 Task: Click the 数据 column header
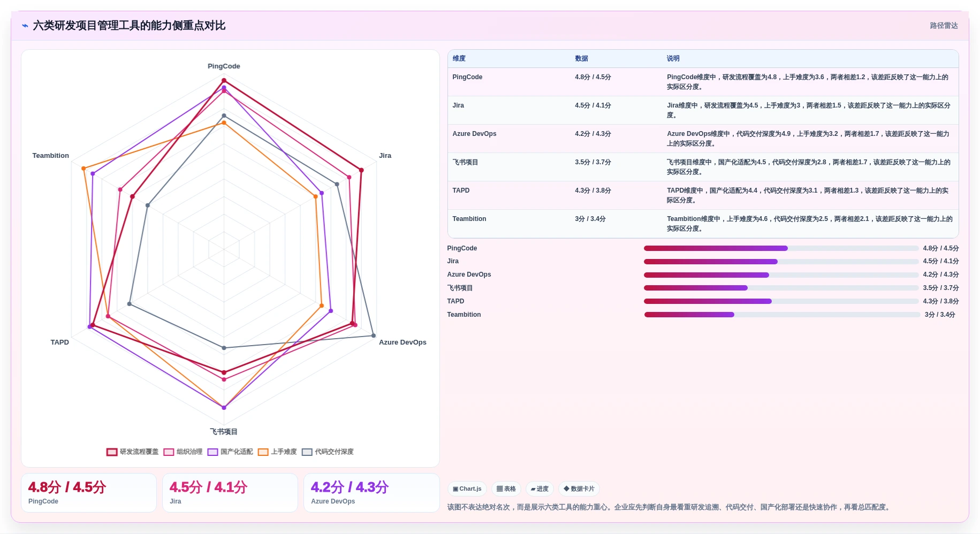tap(582, 58)
